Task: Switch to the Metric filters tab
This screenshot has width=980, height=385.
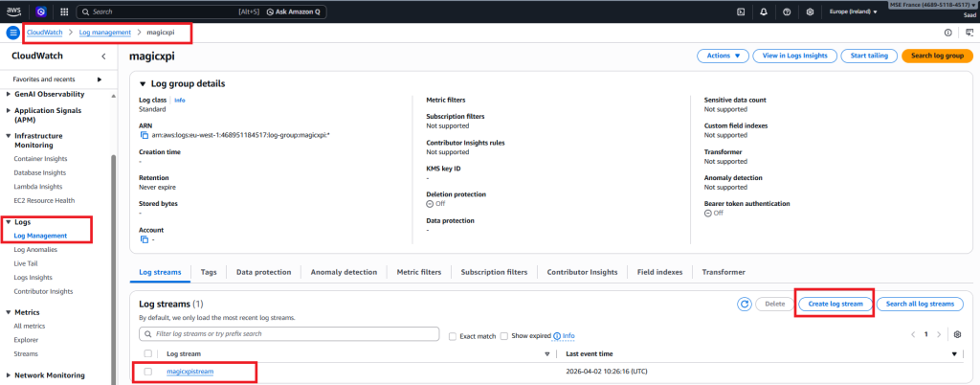Action: [418, 272]
